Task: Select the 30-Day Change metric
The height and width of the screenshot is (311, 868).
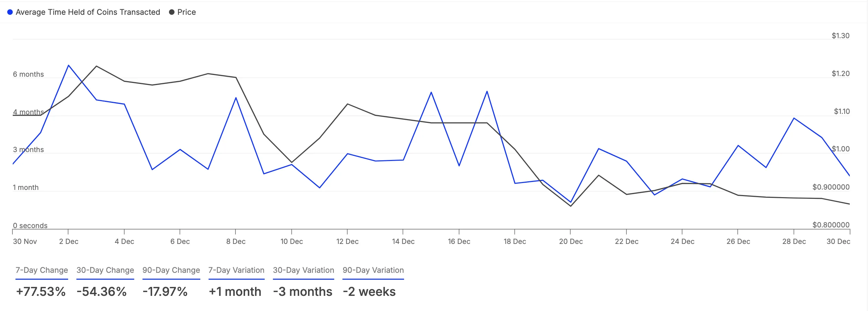Action: tap(105, 270)
